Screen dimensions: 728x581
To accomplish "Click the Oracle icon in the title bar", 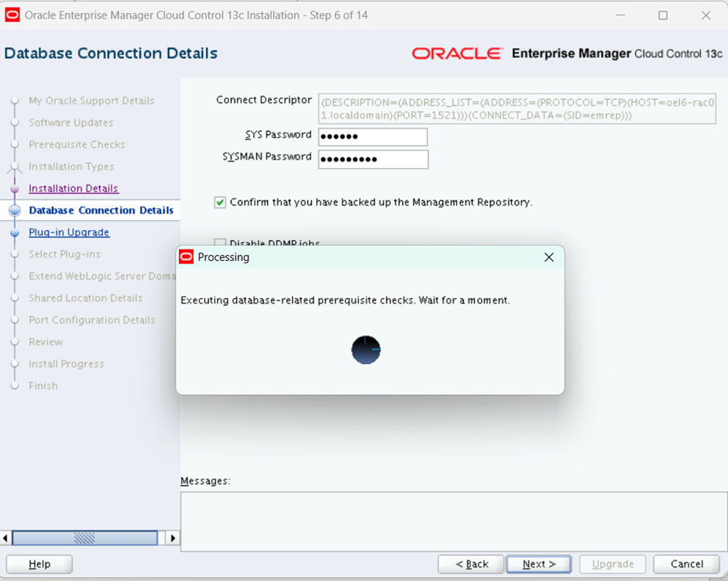I will pos(12,15).
